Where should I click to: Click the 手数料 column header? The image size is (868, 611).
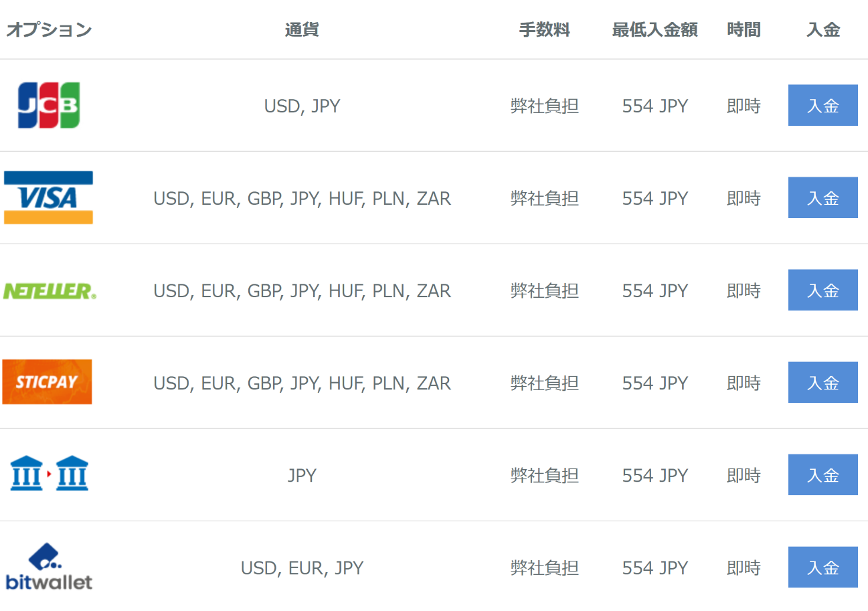tap(544, 29)
